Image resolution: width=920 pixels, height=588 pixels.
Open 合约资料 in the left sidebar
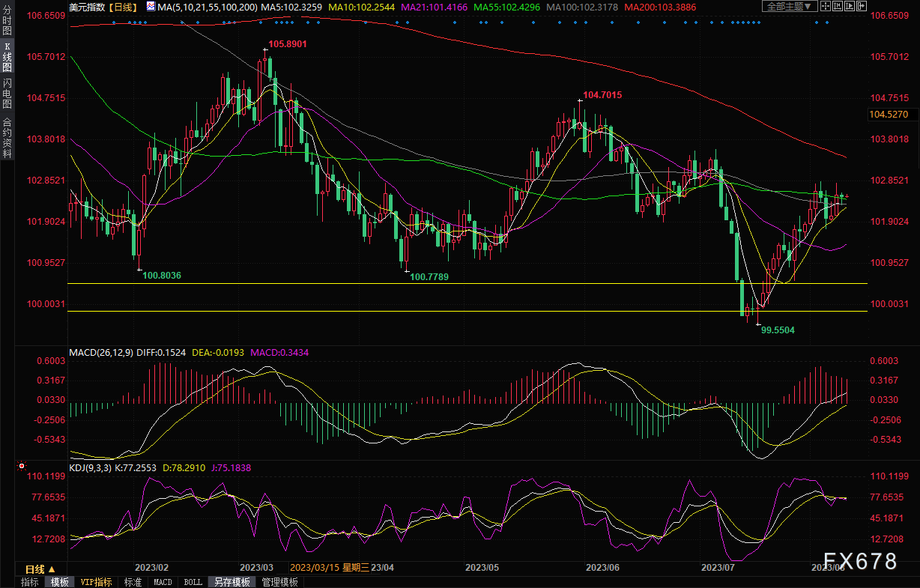point(7,138)
